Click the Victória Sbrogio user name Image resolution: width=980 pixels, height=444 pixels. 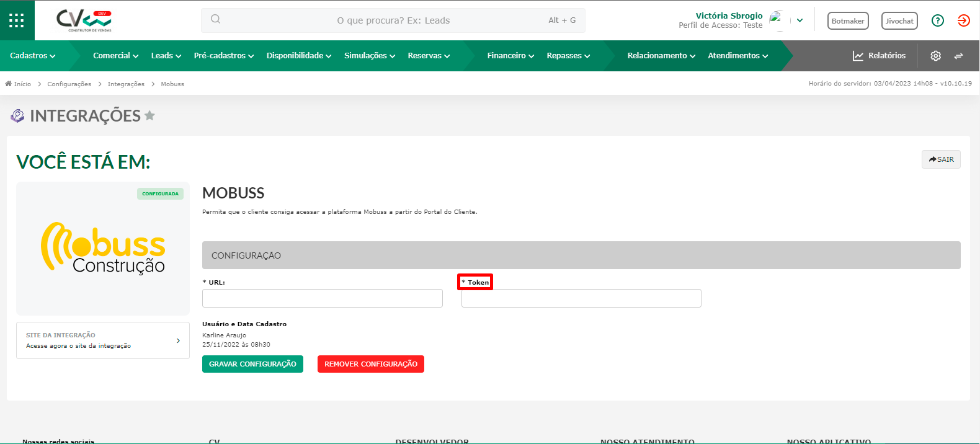tap(729, 16)
